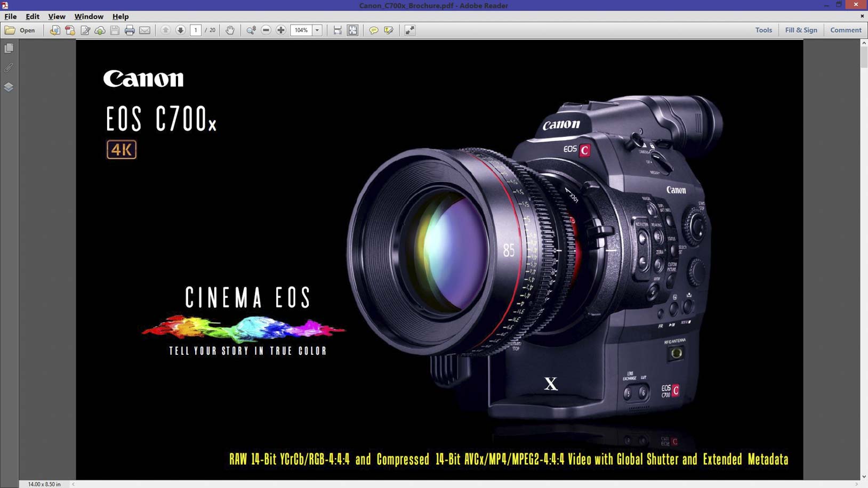The width and height of the screenshot is (868, 488).
Task: Add a sticky note comment
Action: (x=374, y=30)
